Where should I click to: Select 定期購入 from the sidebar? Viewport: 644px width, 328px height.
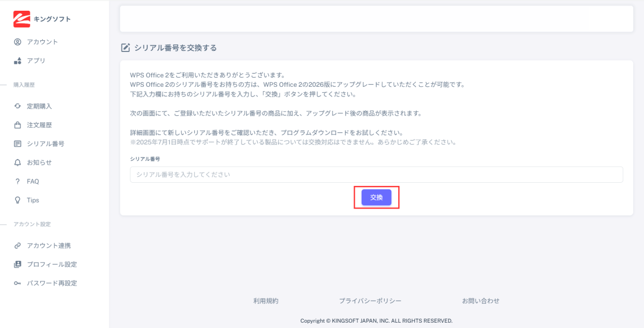[x=39, y=106]
